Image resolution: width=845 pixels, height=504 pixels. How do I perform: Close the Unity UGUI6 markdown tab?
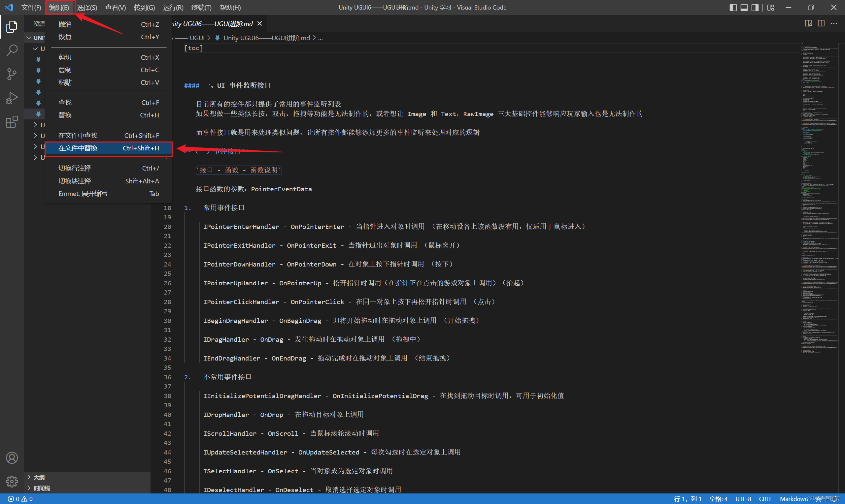point(259,23)
